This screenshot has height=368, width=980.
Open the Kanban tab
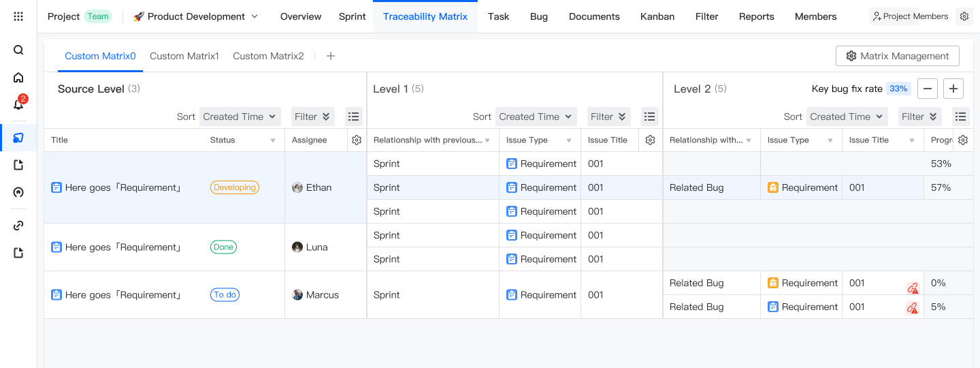pos(657,16)
